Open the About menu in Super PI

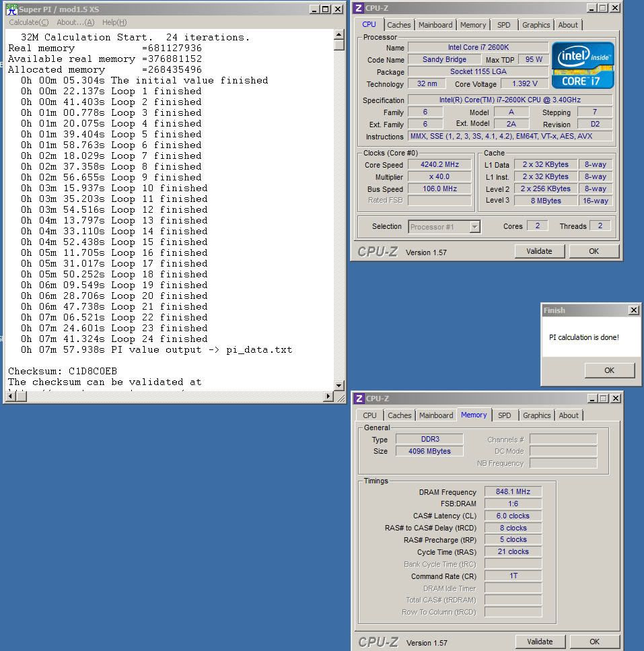tap(75, 22)
